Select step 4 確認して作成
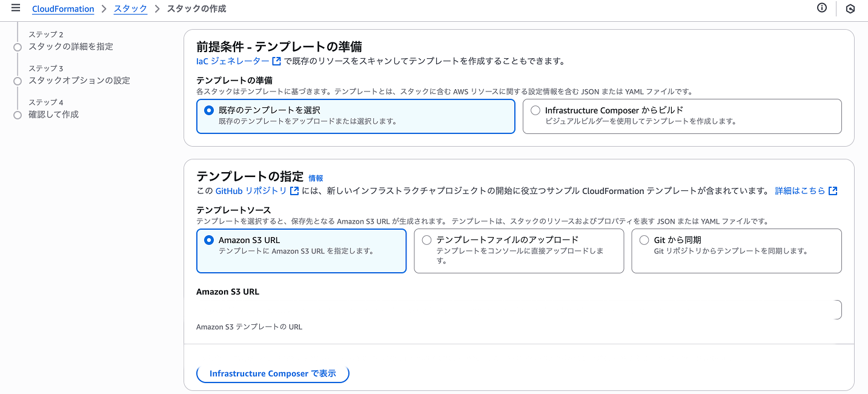 (53, 115)
